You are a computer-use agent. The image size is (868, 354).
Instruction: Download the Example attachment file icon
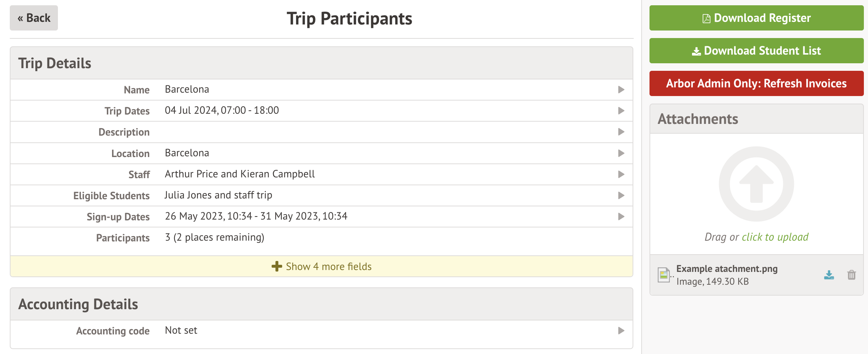829,275
